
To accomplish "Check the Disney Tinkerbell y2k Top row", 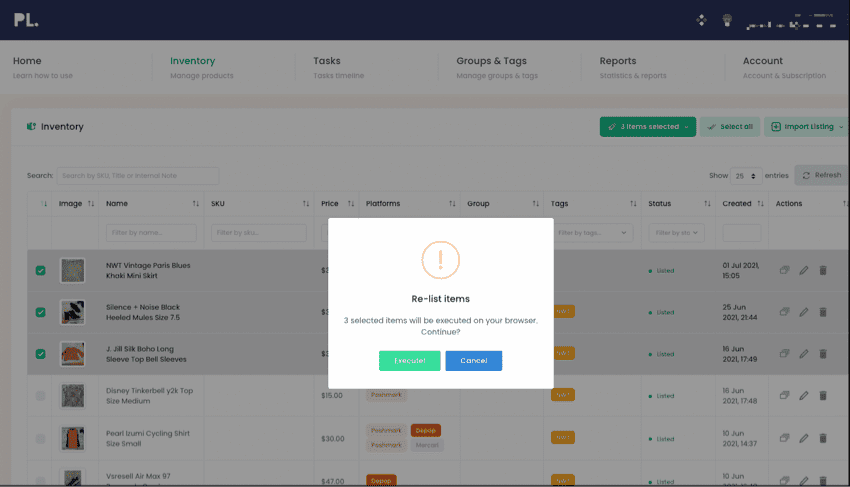I will coord(40,395).
